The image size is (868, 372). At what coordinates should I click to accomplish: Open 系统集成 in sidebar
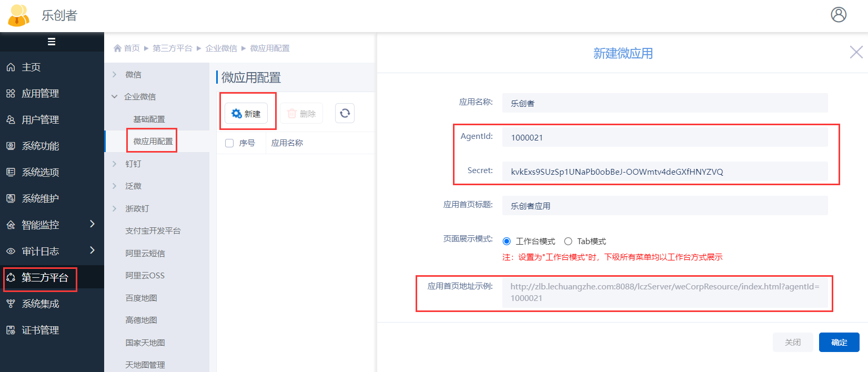(x=40, y=304)
